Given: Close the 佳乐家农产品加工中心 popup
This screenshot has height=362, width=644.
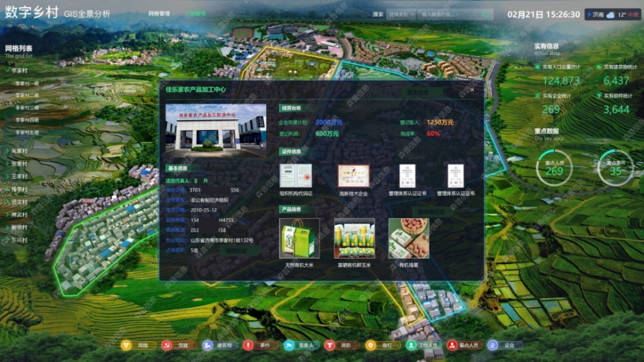Looking at the screenshot, I should click(x=472, y=90).
